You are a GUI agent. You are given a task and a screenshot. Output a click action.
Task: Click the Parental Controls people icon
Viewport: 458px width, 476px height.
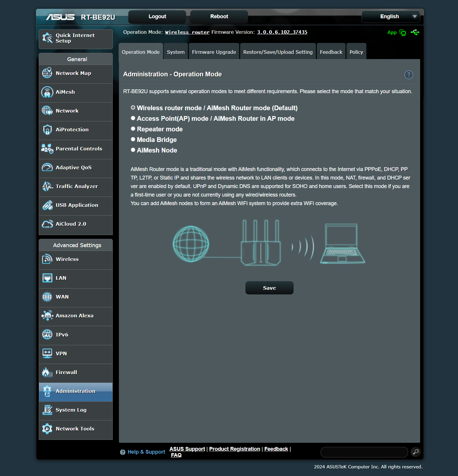click(47, 149)
